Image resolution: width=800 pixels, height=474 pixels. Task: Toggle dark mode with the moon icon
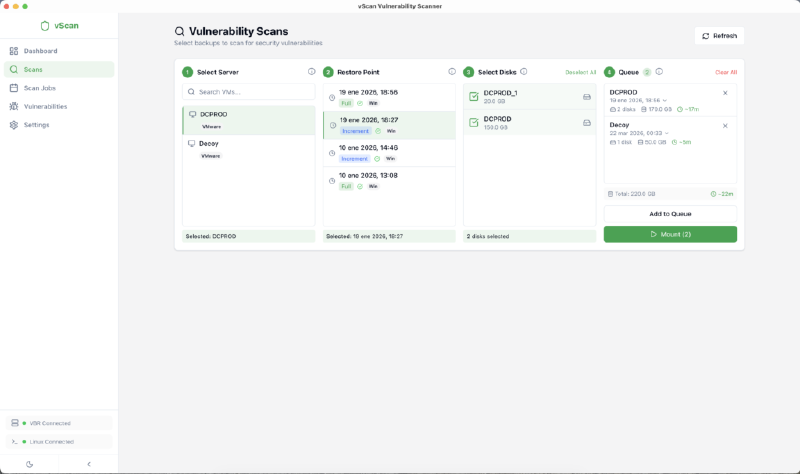pyautogui.click(x=30, y=464)
